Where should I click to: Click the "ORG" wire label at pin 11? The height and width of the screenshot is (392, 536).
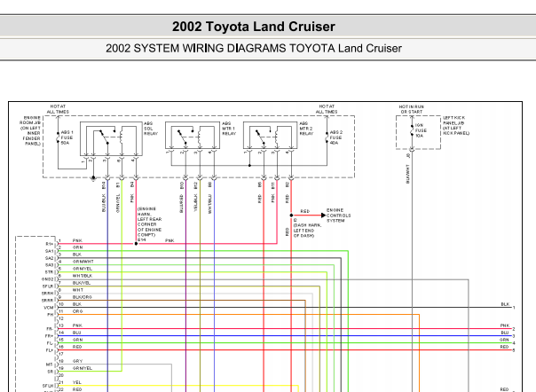tap(77, 311)
